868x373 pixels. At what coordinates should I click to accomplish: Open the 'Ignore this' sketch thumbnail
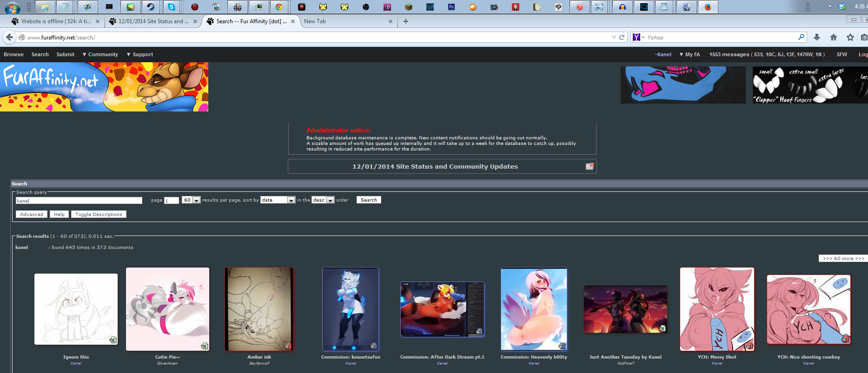(76, 309)
